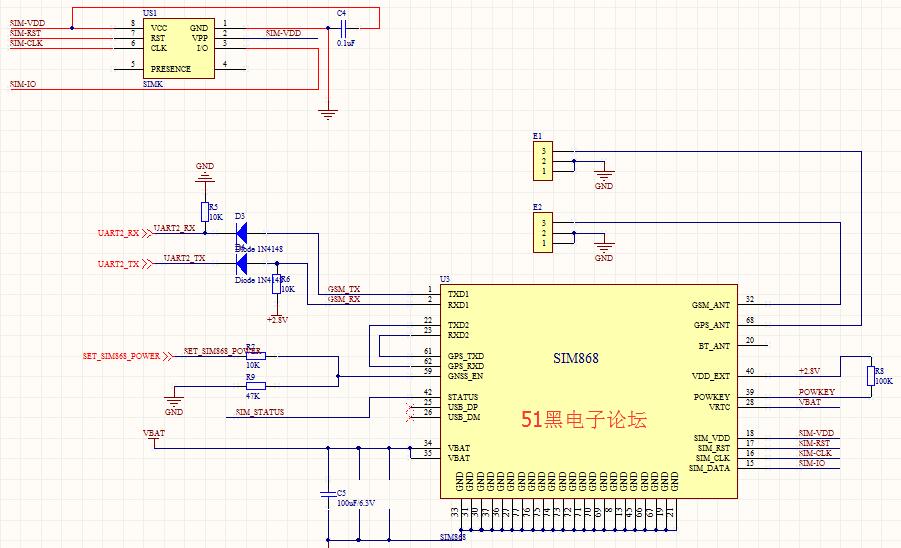Image resolution: width=901 pixels, height=548 pixels.
Task: Click the GPS_ANT pin name on U3
Action: (712, 325)
